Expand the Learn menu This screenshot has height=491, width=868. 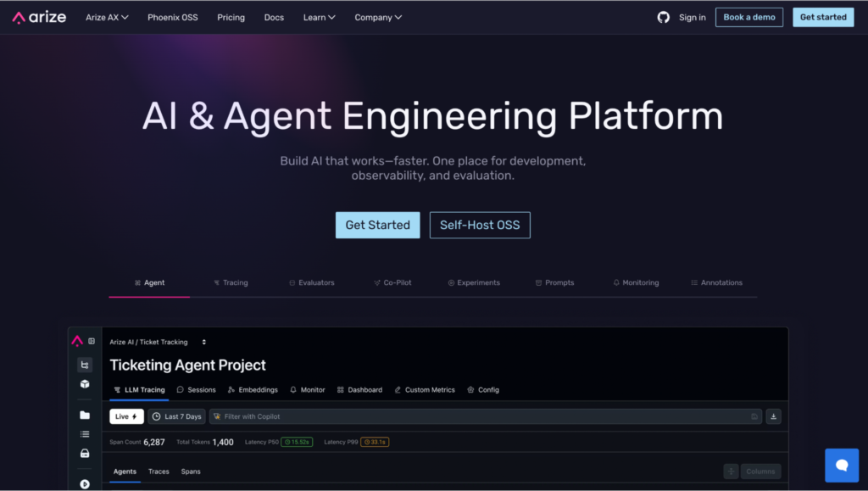click(x=319, y=17)
